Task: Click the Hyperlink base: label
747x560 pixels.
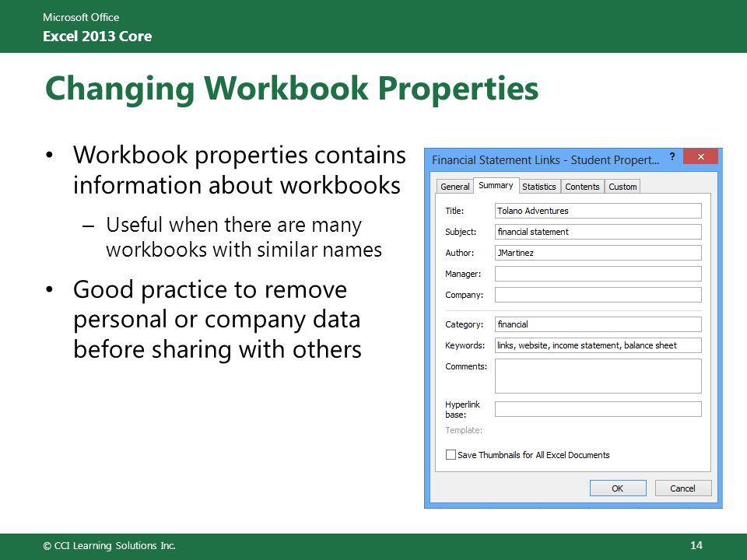Action: [x=462, y=410]
